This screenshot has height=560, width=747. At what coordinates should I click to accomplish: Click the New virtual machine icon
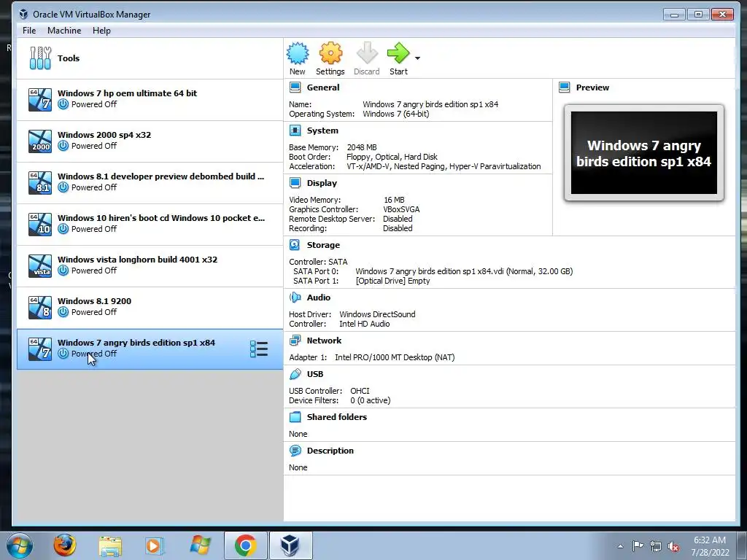298,53
